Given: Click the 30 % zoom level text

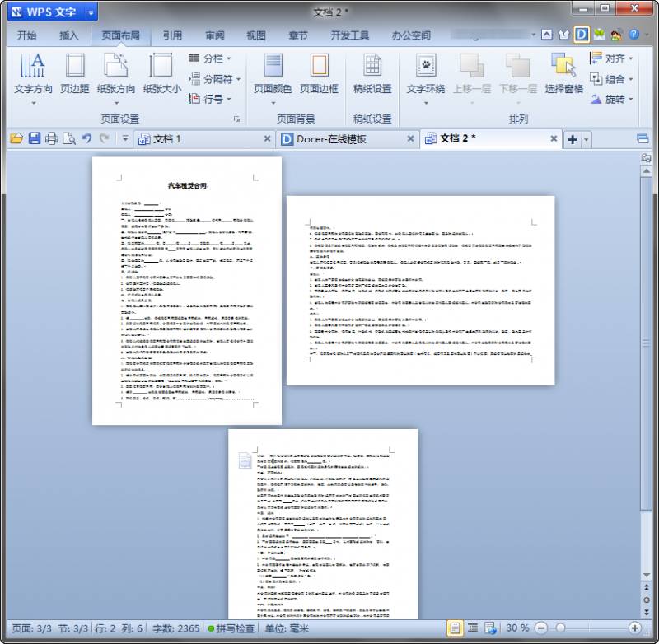Looking at the screenshot, I should point(517,628).
